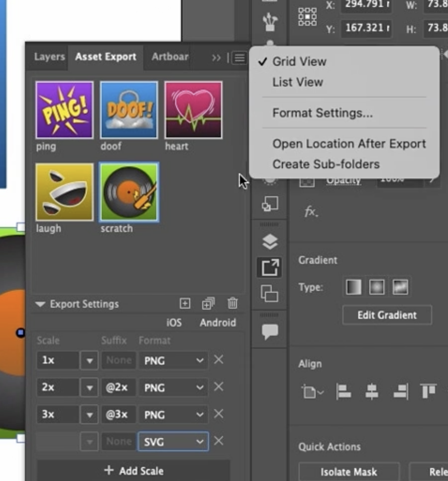Click the @2x suffix field
The width and height of the screenshot is (448, 481).
pyautogui.click(x=118, y=388)
